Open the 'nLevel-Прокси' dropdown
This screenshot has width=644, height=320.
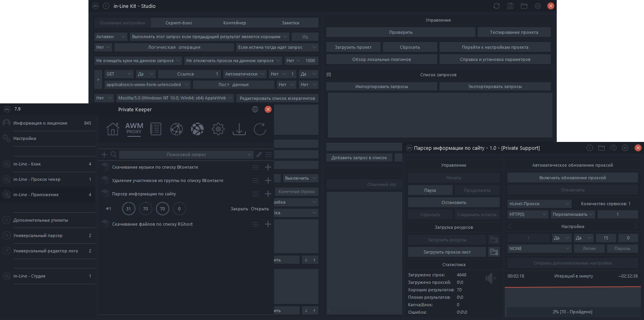(539, 204)
